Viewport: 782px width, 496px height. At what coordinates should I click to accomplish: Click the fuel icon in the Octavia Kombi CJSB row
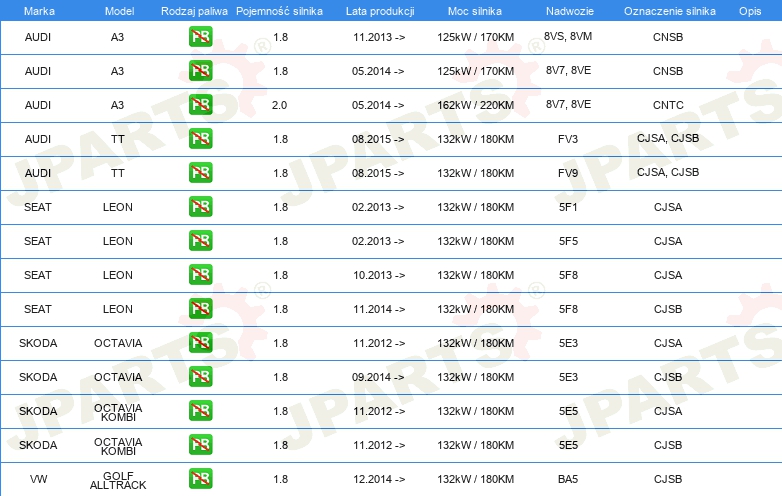[x=200, y=445]
